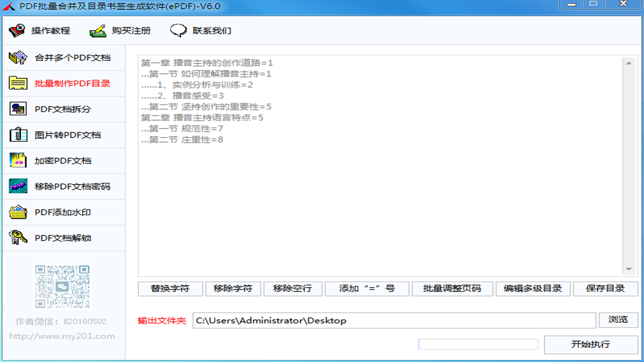Add equals signs using 添加"="号
644x362 pixels.
(x=367, y=289)
